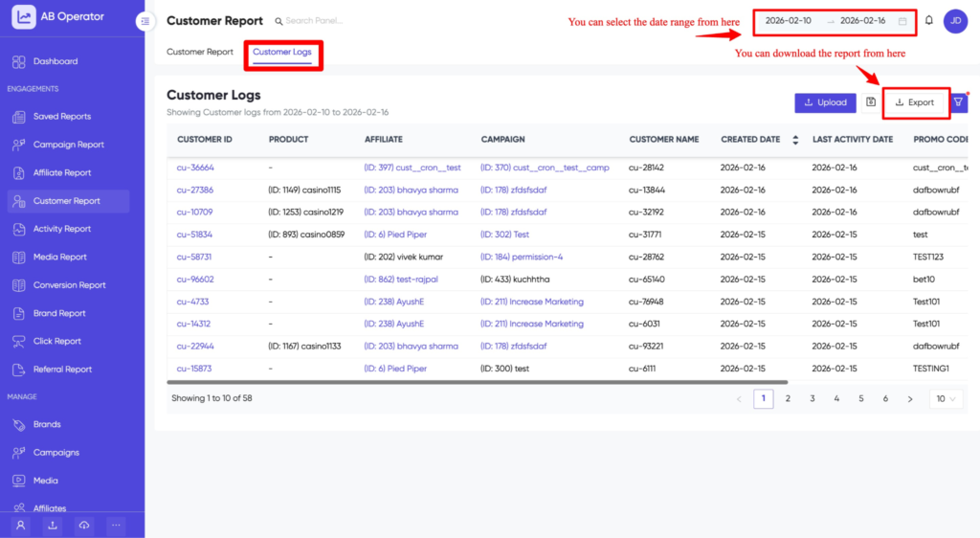980x538 pixels.
Task: Click the save report icon beside Upload
Action: tap(871, 101)
